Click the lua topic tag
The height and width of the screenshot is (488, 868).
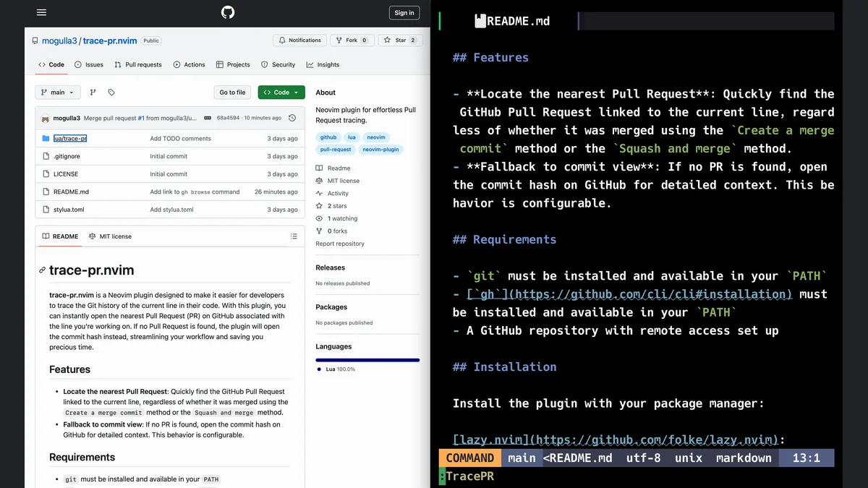(x=352, y=137)
